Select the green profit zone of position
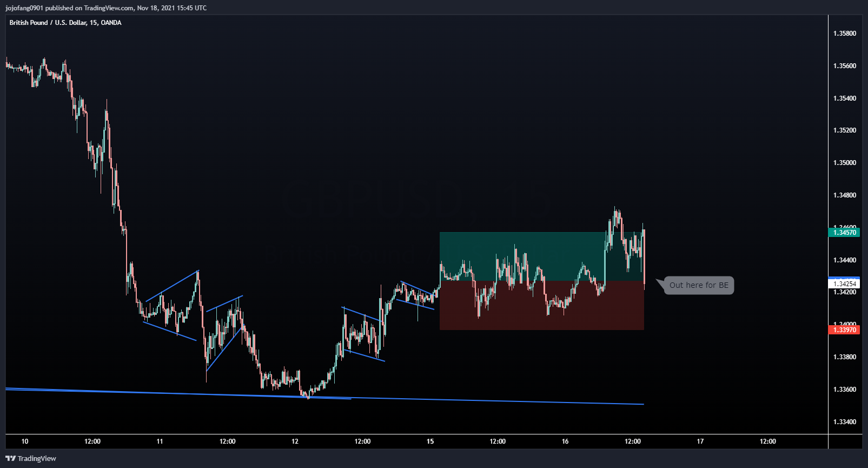This screenshot has width=868, height=468. click(542, 256)
